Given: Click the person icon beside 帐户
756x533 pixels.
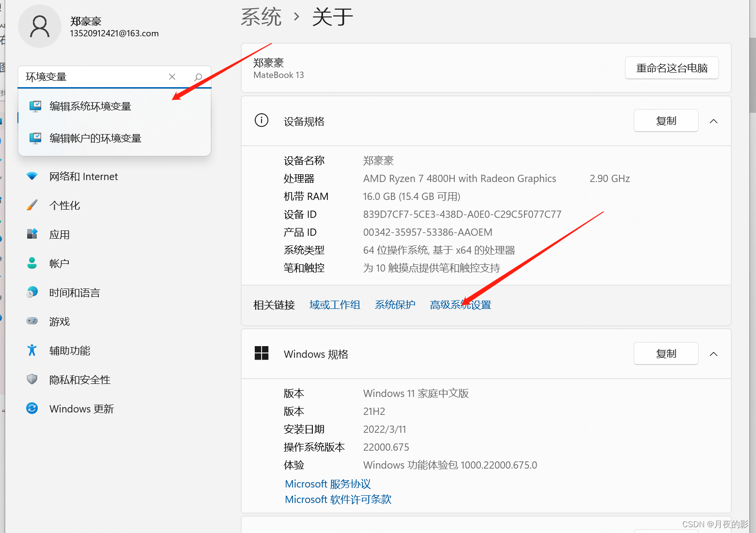Looking at the screenshot, I should coord(32,263).
